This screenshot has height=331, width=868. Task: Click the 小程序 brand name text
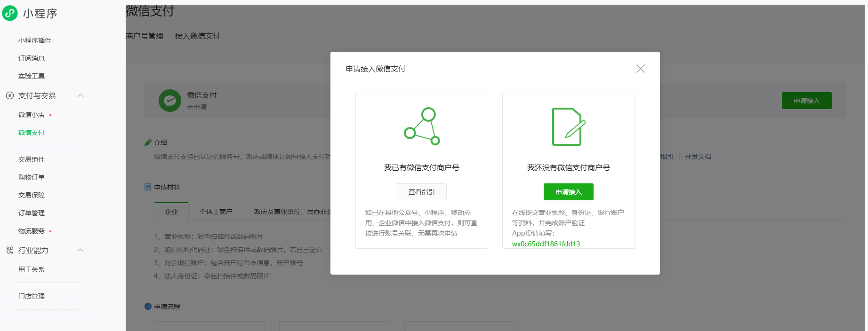[x=40, y=14]
